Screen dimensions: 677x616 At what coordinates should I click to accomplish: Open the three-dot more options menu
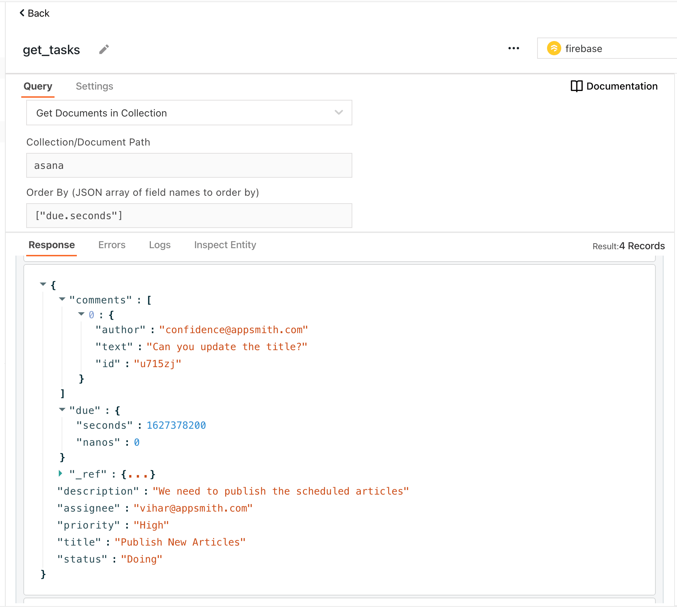coord(513,49)
